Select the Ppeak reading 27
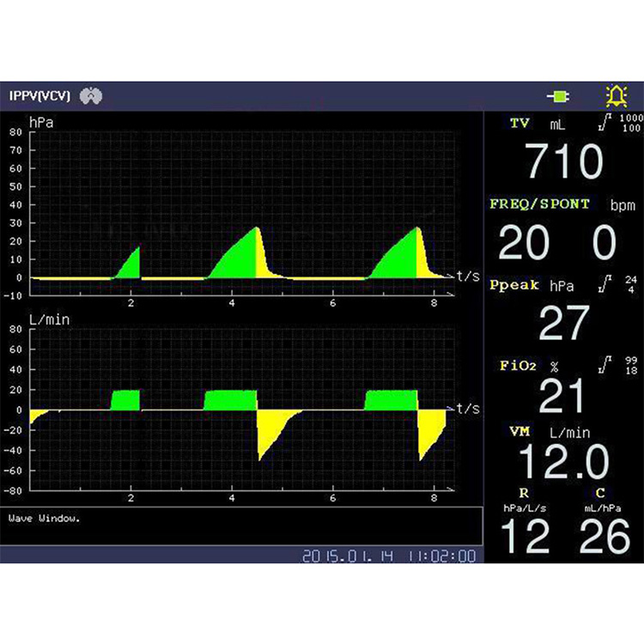Viewport: 644px width, 644px height. (x=563, y=323)
